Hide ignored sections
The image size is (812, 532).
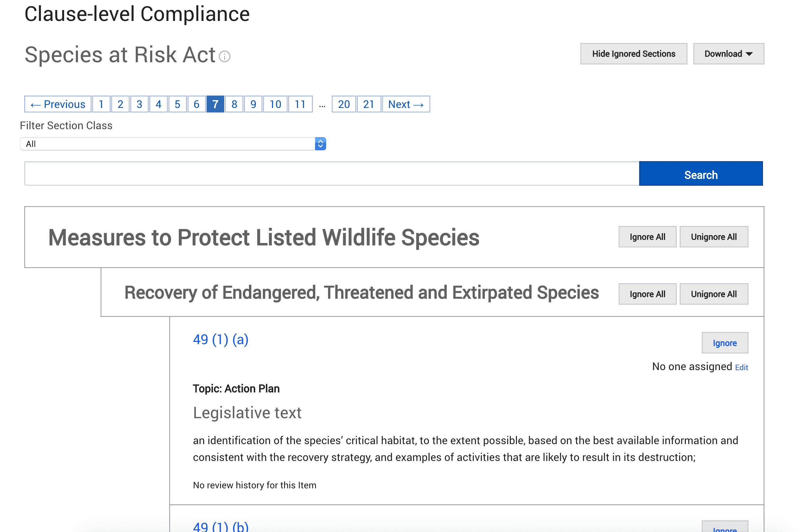[x=633, y=54]
